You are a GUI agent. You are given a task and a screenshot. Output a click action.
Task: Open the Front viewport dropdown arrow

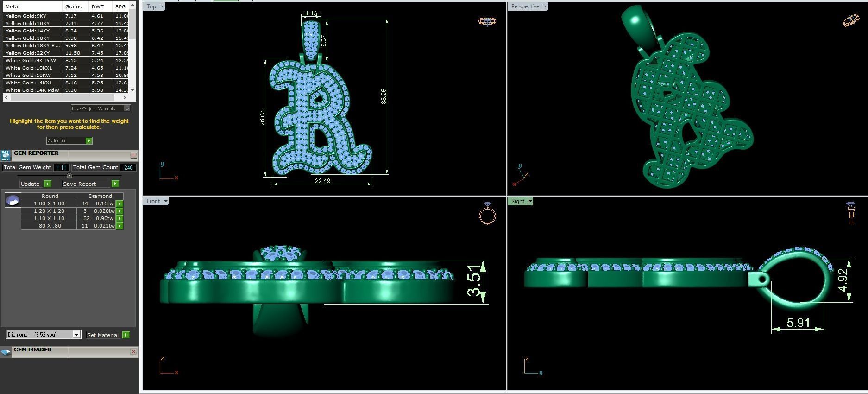tap(166, 201)
